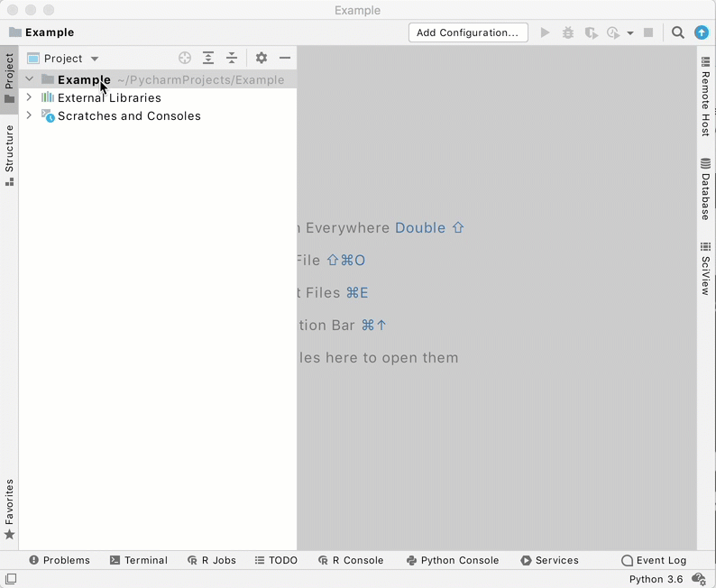The image size is (716, 588).
Task: Click the Example breadcrumb in navigation bar
Action: click(x=41, y=32)
